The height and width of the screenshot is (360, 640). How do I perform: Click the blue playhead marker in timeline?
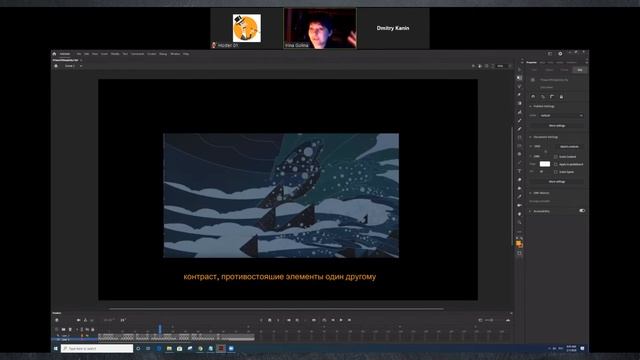(160, 329)
